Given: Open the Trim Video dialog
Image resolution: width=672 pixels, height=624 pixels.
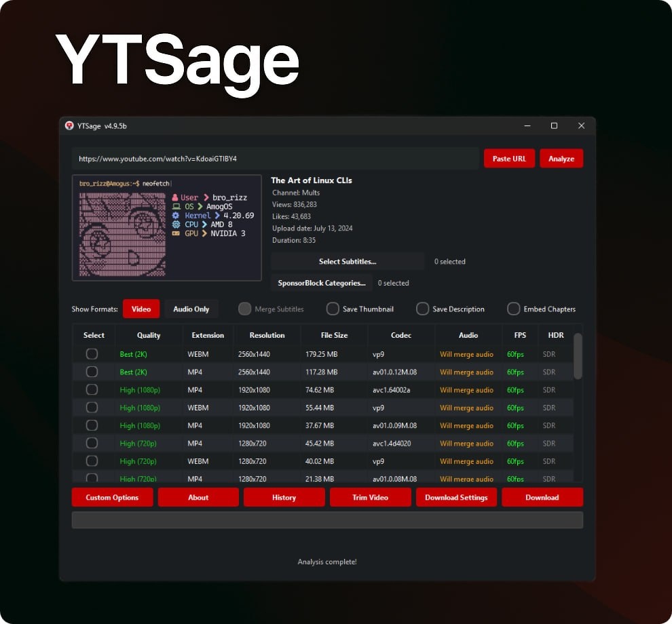Looking at the screenshot, I should (x=371, y=497).
